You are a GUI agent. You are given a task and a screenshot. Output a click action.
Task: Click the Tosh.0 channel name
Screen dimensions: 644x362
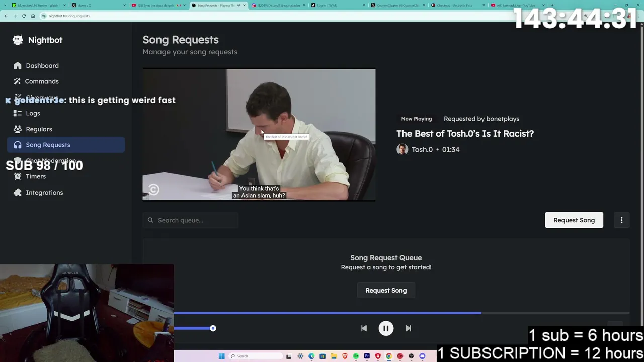(x=422, y=149)
